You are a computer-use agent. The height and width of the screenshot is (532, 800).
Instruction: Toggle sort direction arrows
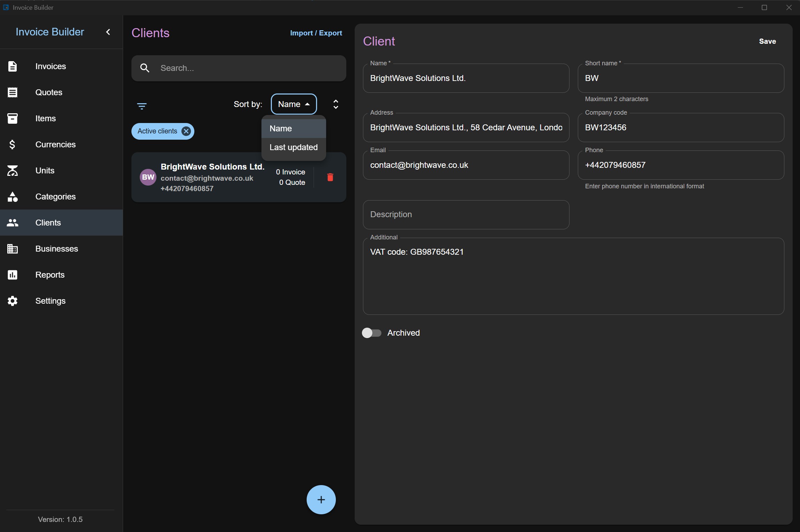click(x=336, y=104)
